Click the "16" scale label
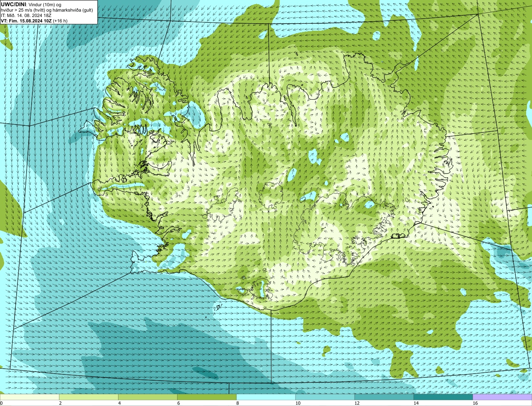Image resolution: width=532 pixels, height=406 pixels. pos(475,403)
